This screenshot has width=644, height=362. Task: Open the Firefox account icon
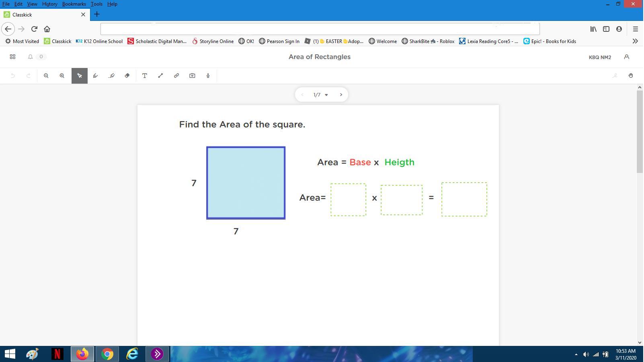tap(619, 29)
